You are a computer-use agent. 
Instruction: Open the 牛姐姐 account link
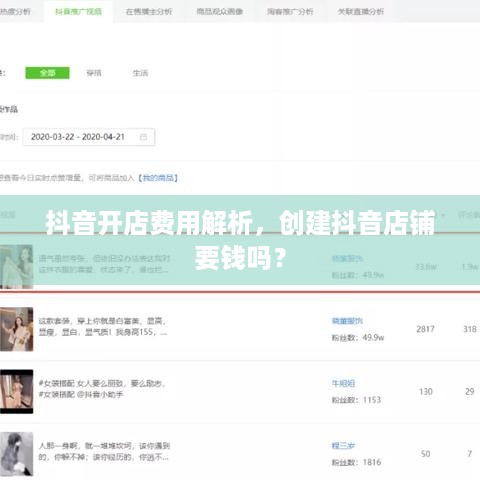pos(343,383)
